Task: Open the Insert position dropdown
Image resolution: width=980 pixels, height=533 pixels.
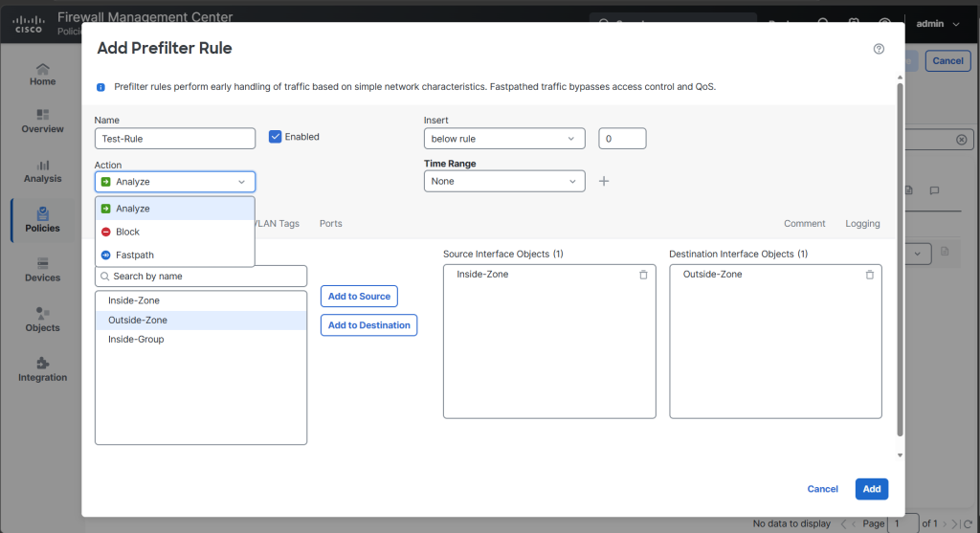Action: tap(504, 139)
